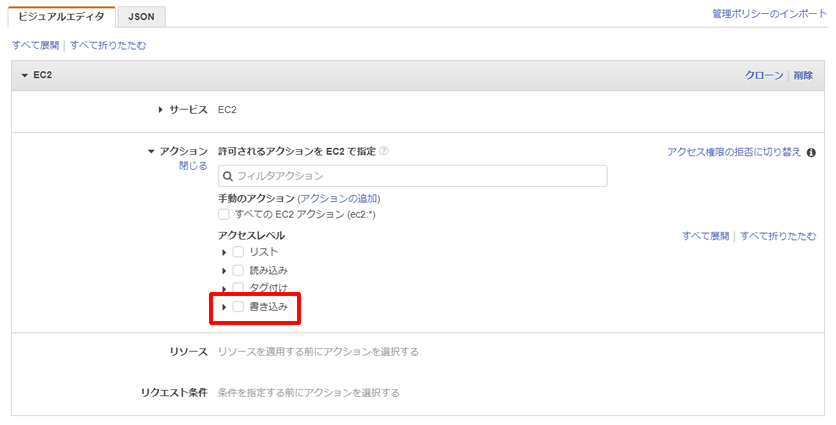Click the アクセスレベル heading
Viewport: 836px width, 425px height.
coord(252,235)
